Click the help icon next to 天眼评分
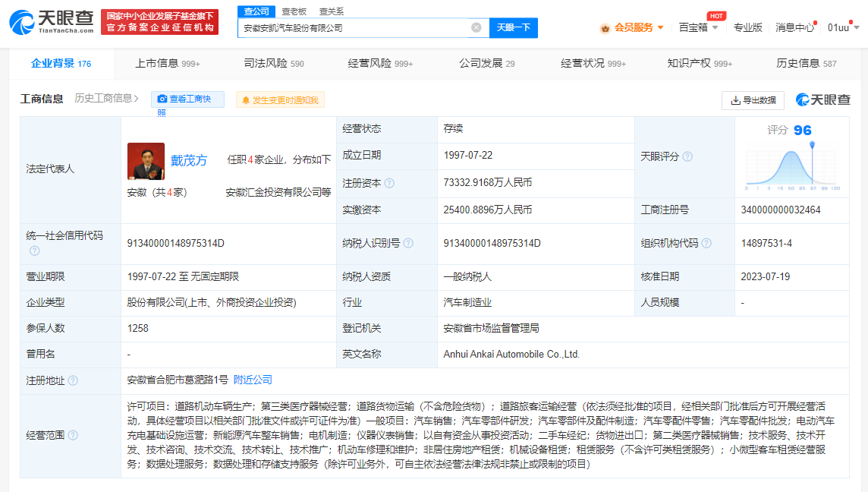The image size is (868, 492). coord(687,156)
